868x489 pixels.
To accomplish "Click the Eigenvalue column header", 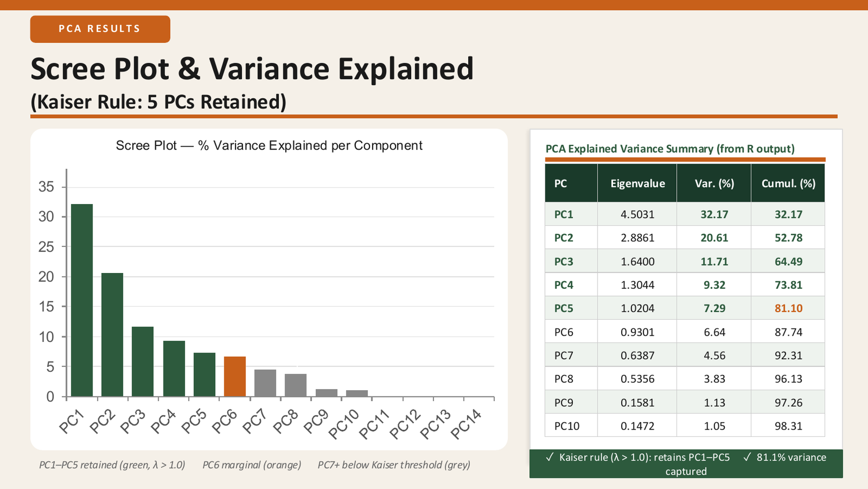I will tap(637, 183).
